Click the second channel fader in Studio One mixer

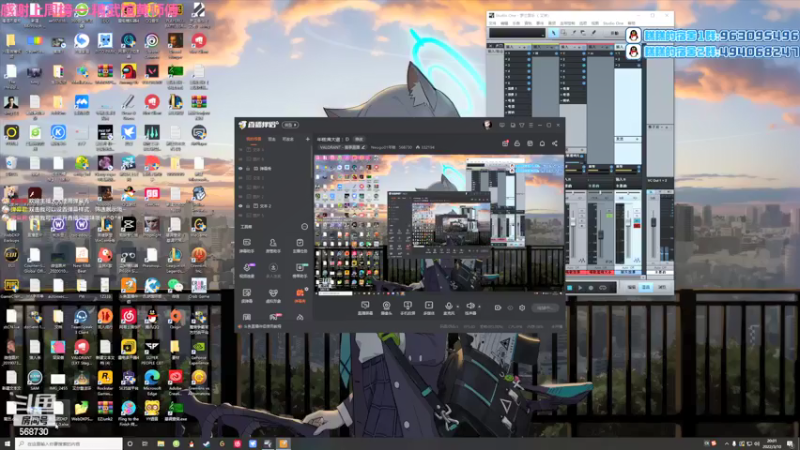point(601,235)
